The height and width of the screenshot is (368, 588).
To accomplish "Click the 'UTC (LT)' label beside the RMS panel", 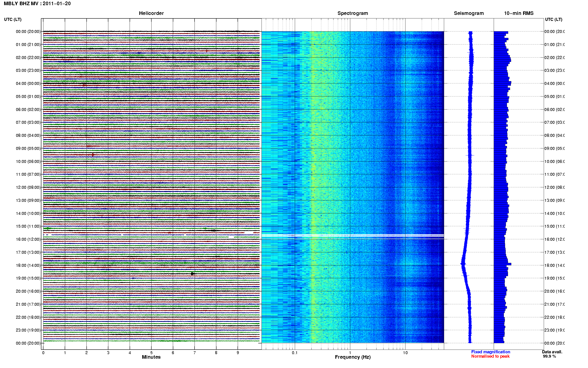I will (553, 19).
